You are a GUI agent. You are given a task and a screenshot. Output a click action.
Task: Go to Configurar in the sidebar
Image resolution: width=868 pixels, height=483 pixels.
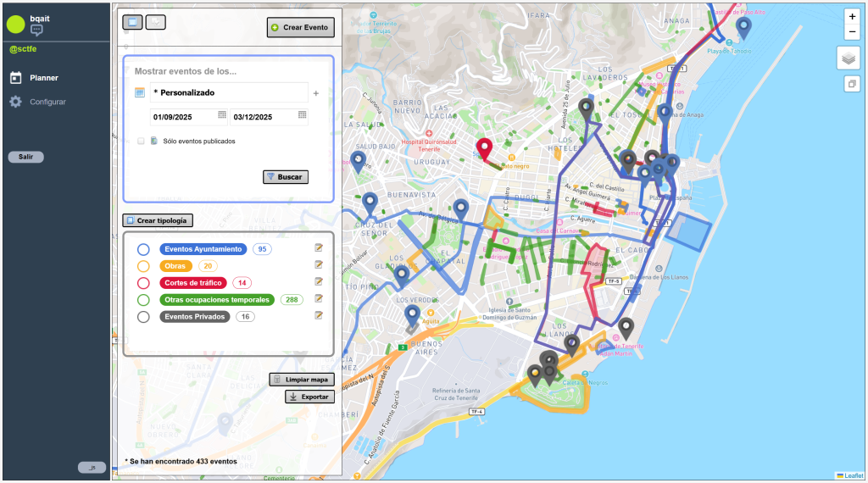click(x=47, y=102)
